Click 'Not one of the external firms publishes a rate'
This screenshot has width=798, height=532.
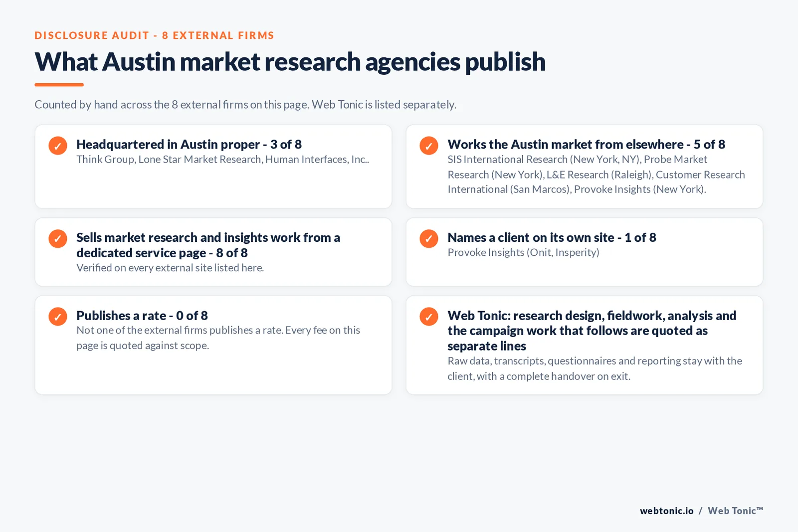click(218, 338)
